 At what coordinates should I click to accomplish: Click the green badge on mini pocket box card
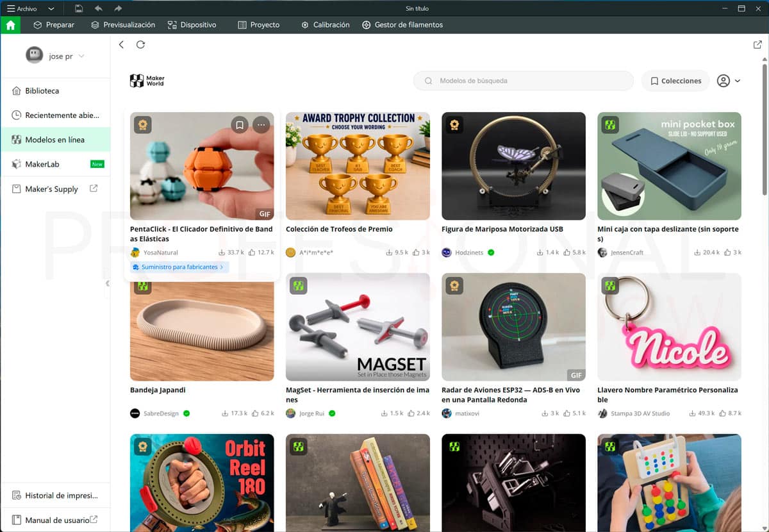(610, 125)
